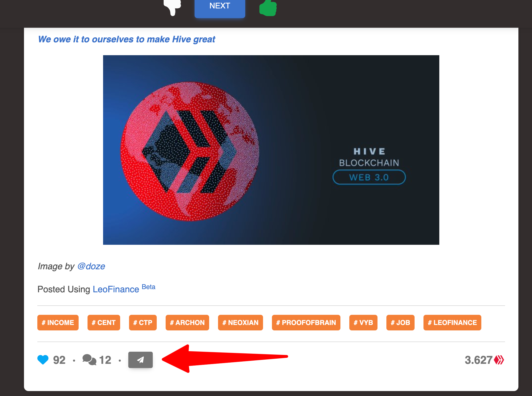Open comments via speech bubbles icon
The height and width of the screenshot is (396, 532).
point(89,360)
